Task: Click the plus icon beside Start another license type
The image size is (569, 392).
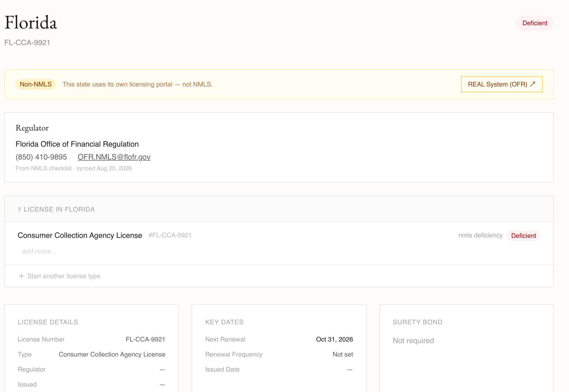Action: tap(21, 276)
